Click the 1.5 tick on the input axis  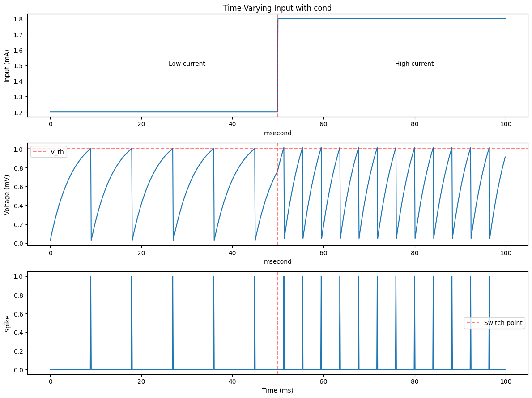coord(18,65)
